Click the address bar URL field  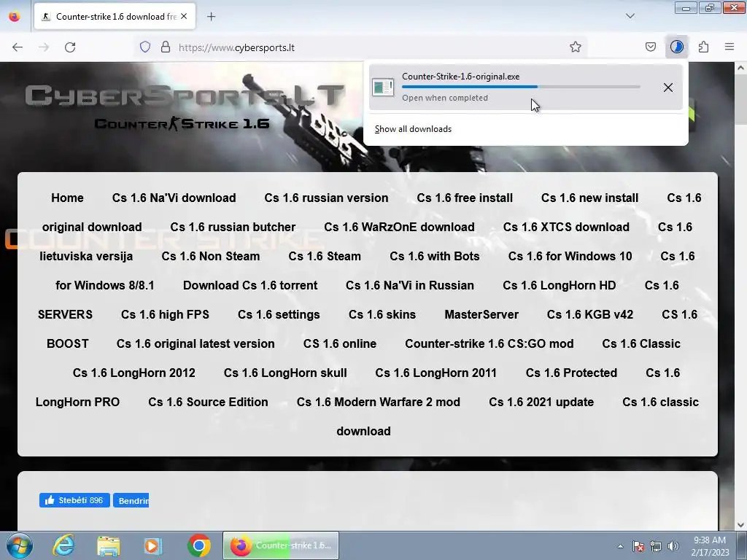click(x=362, y=47)
